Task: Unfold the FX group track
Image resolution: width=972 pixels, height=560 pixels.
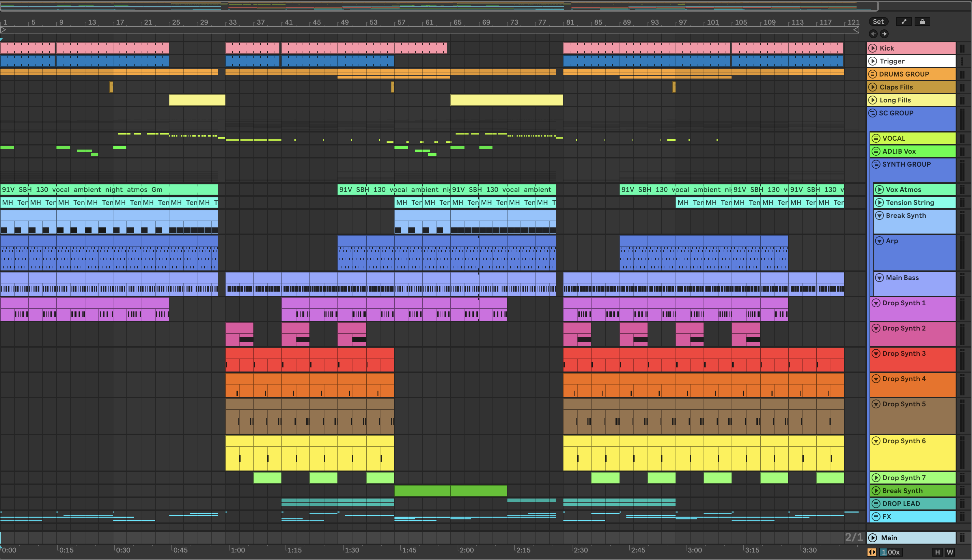Action: point(876,517)
